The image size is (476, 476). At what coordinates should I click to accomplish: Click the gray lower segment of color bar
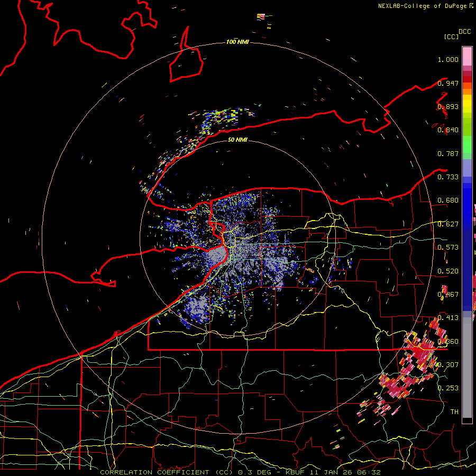coord(467,368)
